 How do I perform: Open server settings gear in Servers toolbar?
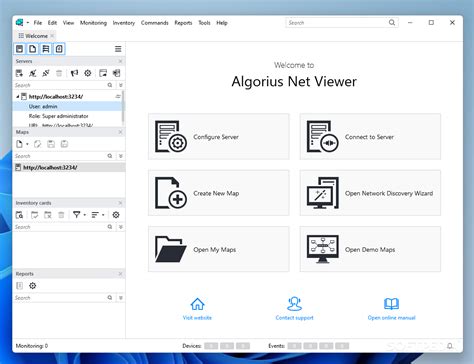point(88,73)
